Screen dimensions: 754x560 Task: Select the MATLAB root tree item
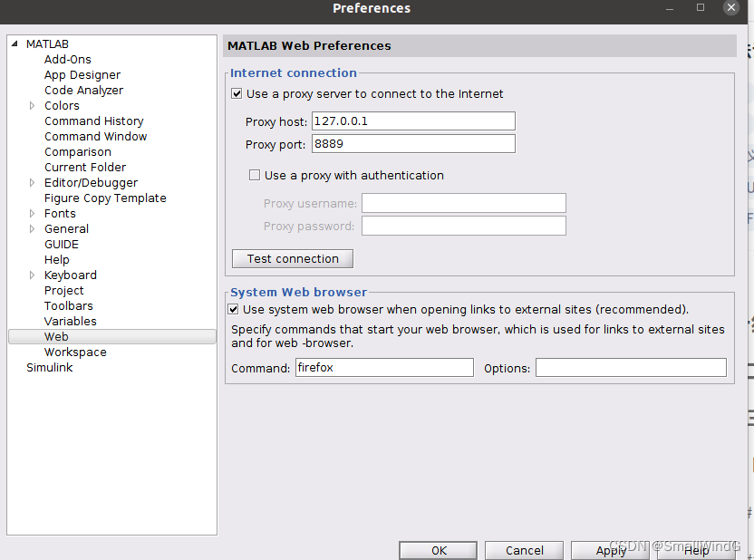pyautogui.click(x=48, y=43)
